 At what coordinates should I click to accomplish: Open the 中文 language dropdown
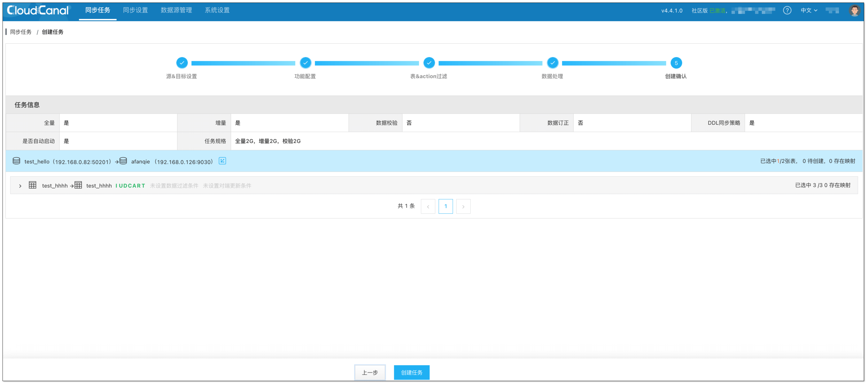pos(809,10)
